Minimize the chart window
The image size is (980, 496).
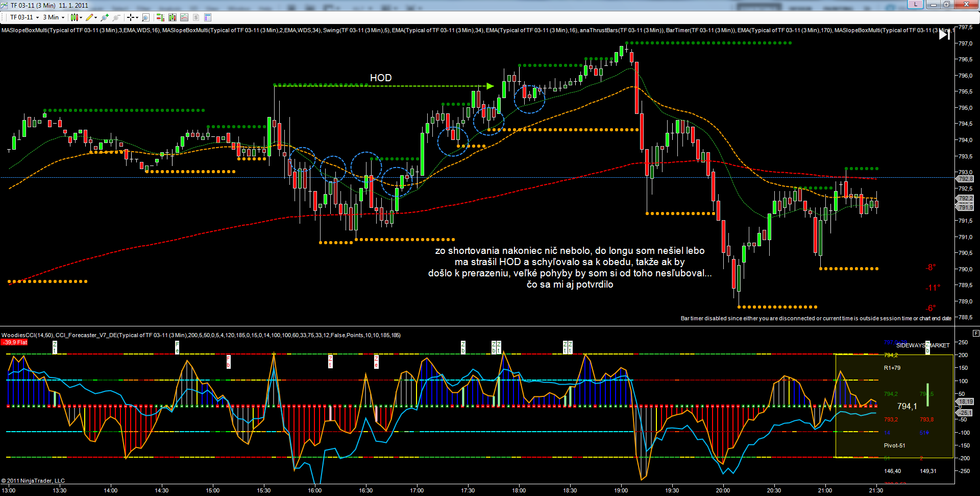[934, 5]
